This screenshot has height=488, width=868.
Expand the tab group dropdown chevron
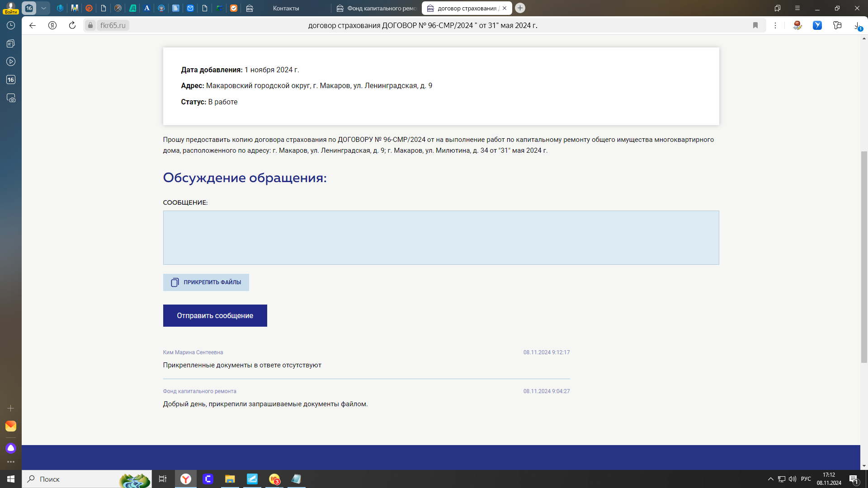pos(43,8)
